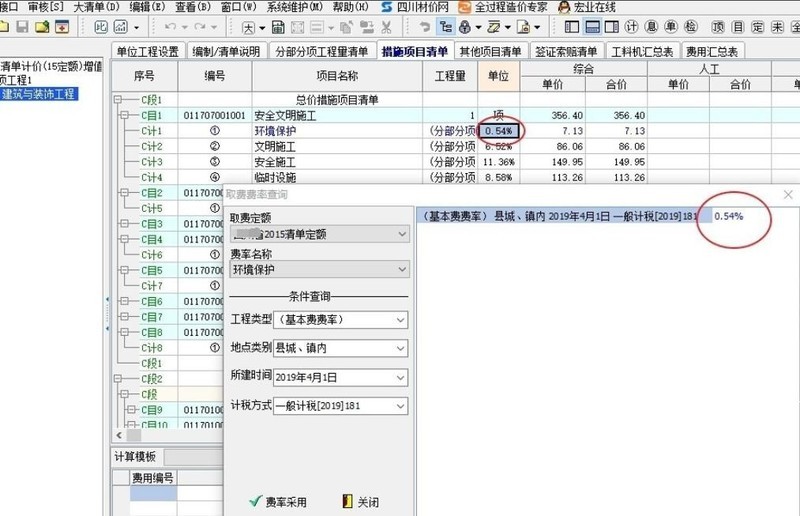The height and width of the screenshot is (516, 800).
Task: Click the round 计 toolbar icon
Action: pyautogui.click(x=631, y=27)
